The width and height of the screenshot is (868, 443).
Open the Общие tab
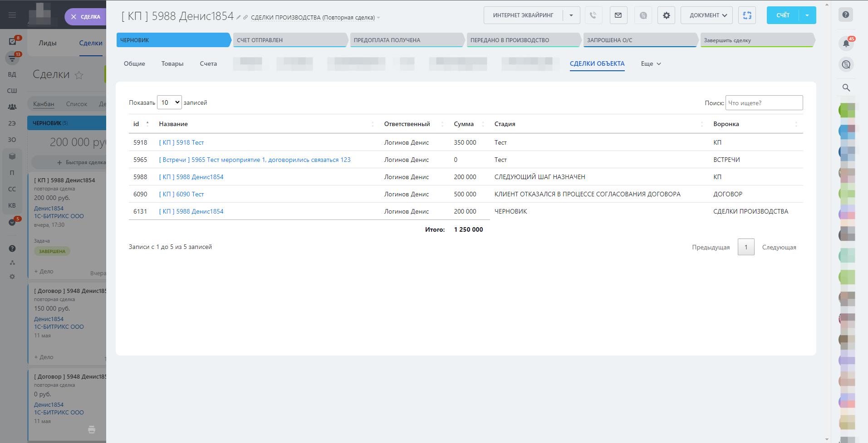[134, 63]
